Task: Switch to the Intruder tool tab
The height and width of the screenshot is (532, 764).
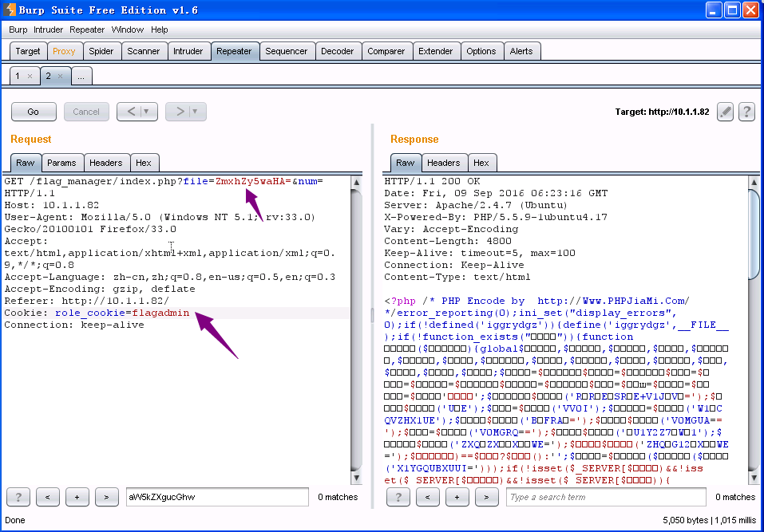Action: [x=188, y=51]
